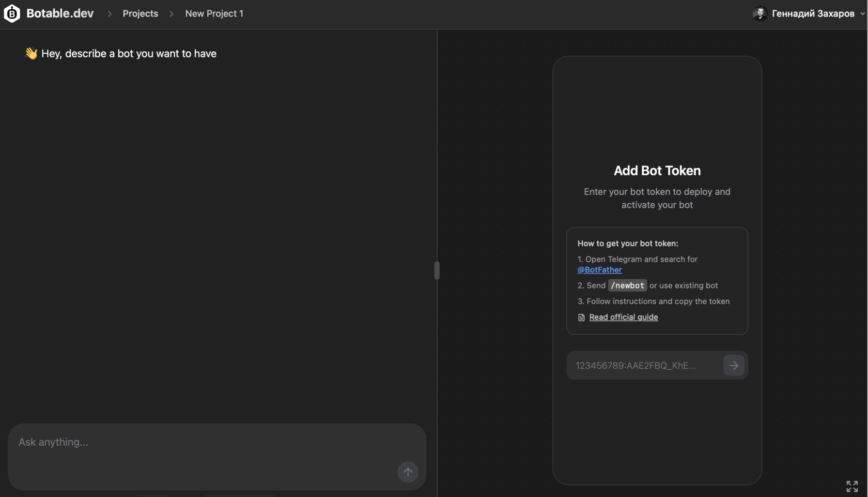Open the Botable.dev home link text
The width and height of the screenshot is (868, 497).
[x=60, y=13]
